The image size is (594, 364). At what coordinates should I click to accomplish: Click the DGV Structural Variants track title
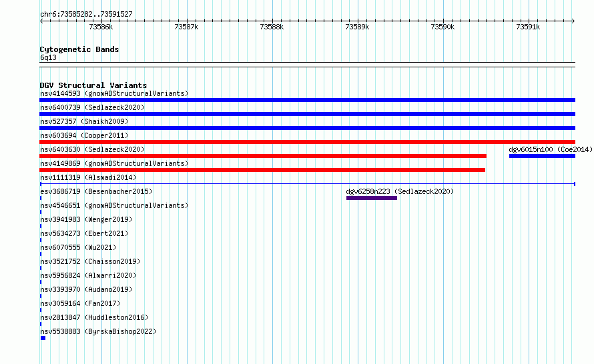[93, 85]
